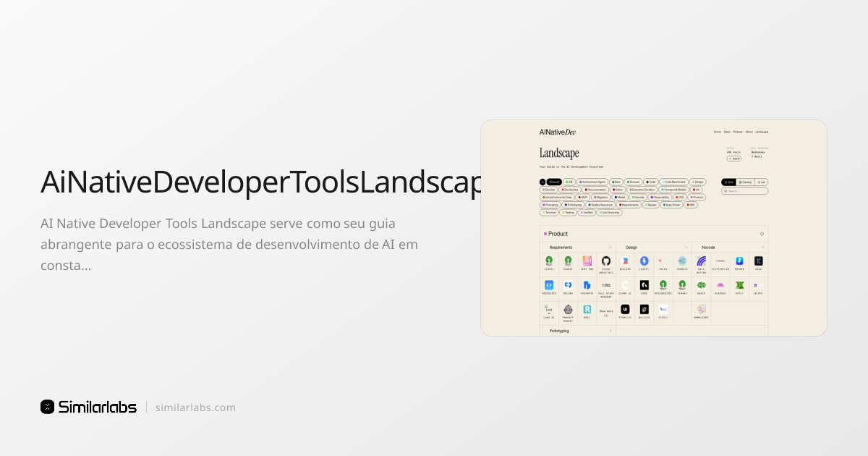Open the Locofy lightning bolt icon
This screenshot has height=456, width=868.
[644, 261]
